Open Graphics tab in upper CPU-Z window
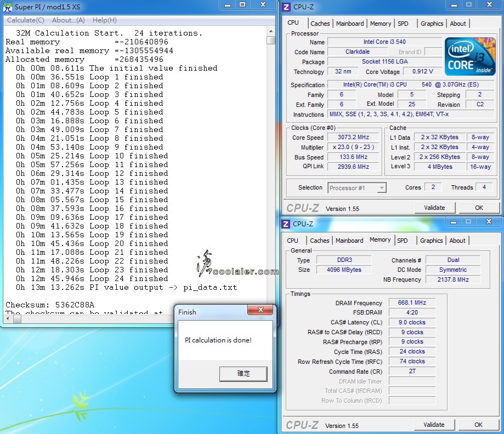 point(432,24)
